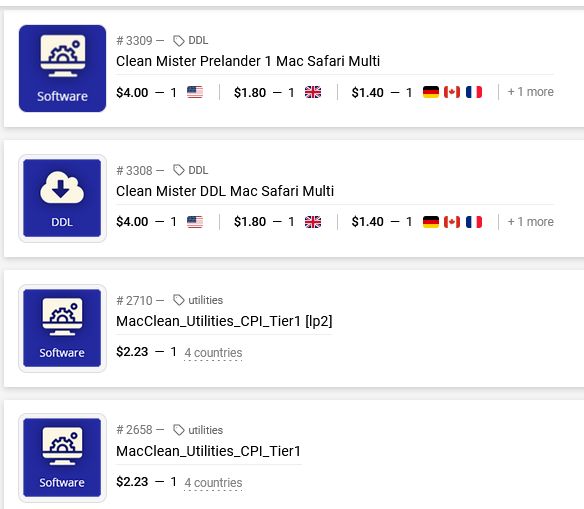Click the German flag in offer 3309

[x=431, y=92]
